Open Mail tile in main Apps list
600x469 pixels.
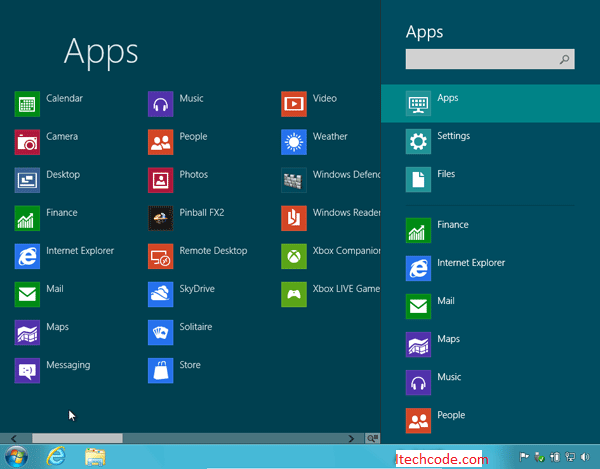(27, 295)
